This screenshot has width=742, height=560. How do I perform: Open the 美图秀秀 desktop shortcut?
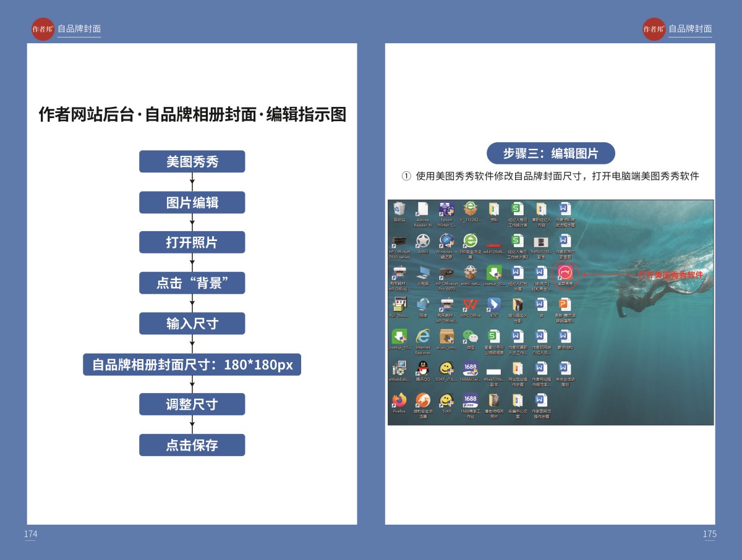click(x=565, y=273)
